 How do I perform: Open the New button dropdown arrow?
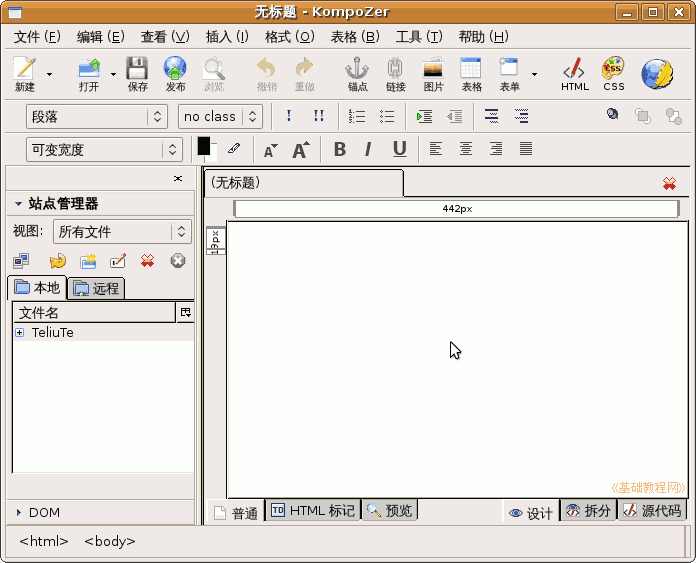pyautogui.click(x=49, y=74)
